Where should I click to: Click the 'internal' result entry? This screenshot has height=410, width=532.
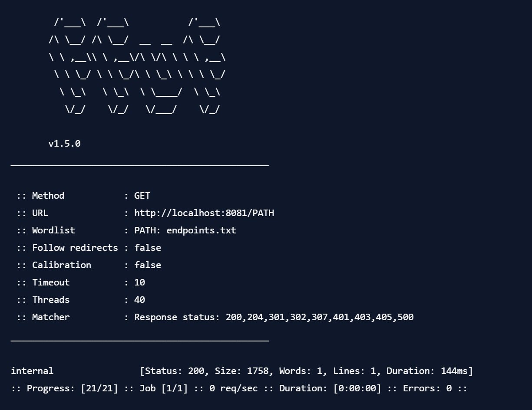(x=32, y=371)
